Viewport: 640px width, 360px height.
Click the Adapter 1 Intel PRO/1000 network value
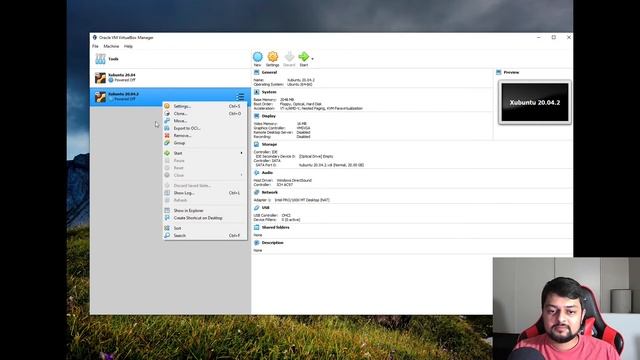tap(302, 200)
